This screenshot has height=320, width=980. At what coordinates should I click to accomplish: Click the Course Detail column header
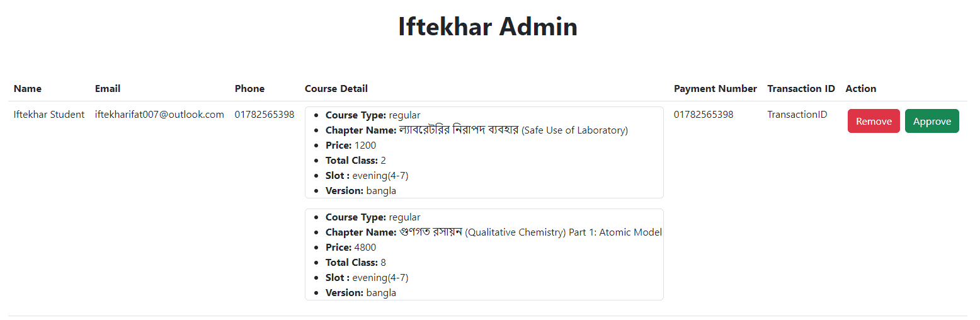[336, 89]
